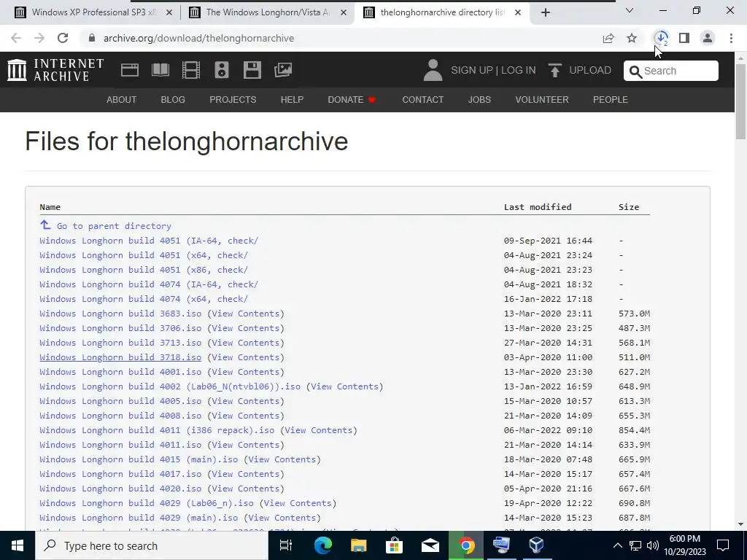The width and height of the screenshot is (747, 560).
Task: Click the user avatar icon
Action: (433, 70)
